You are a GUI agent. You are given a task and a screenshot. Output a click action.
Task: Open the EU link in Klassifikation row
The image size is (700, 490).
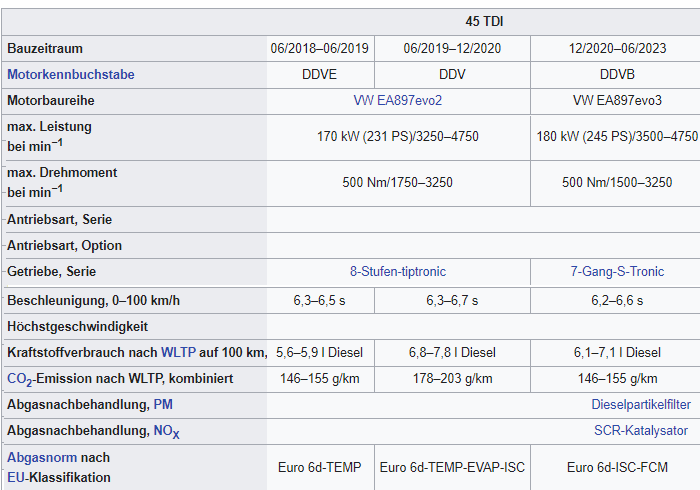click(x=16, y=478)
